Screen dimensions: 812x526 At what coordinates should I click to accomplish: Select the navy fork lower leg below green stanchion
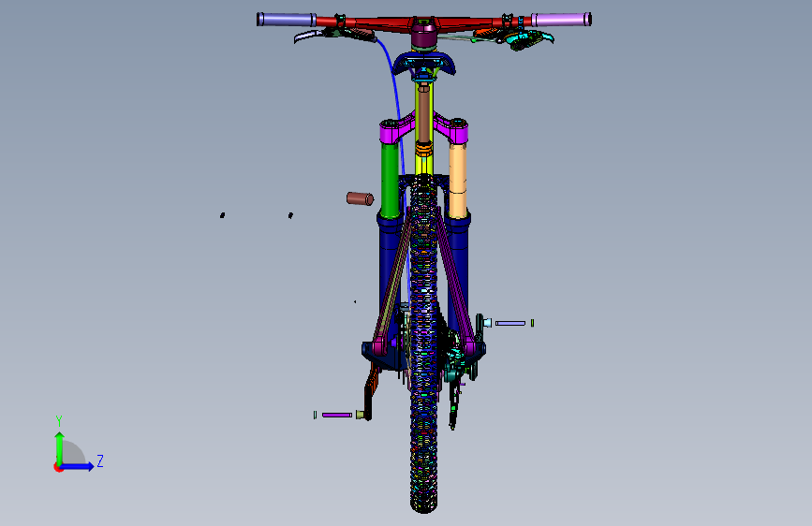point(388,270)
